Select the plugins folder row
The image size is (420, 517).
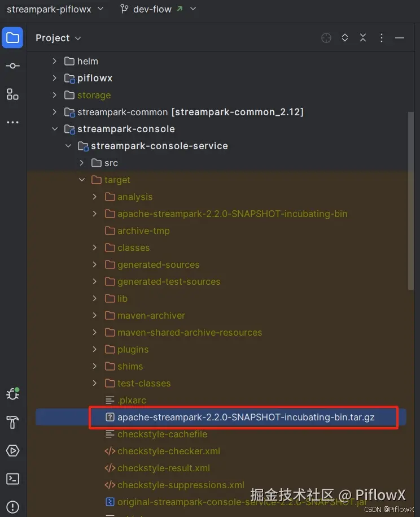point(221,349)
